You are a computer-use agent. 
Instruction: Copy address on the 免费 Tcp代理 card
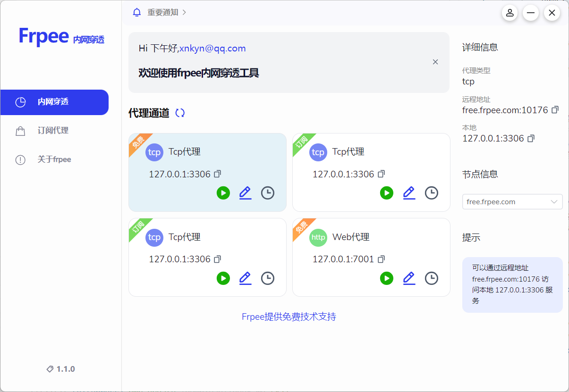(218, 174)
